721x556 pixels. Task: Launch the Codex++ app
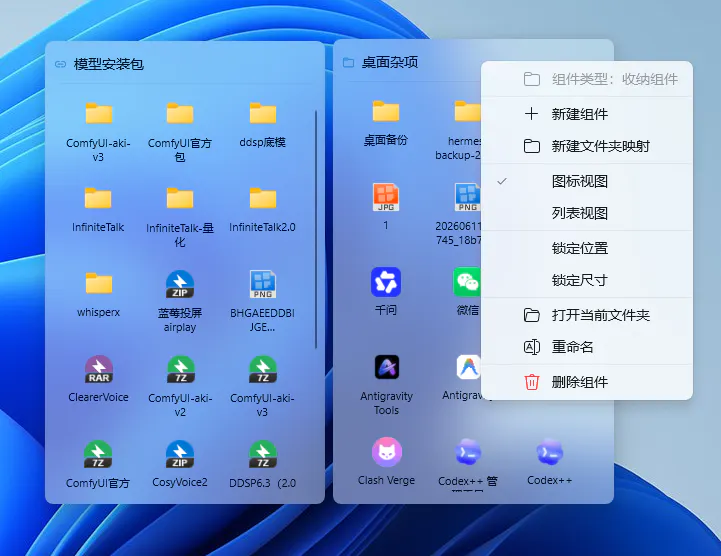[549, 452]
